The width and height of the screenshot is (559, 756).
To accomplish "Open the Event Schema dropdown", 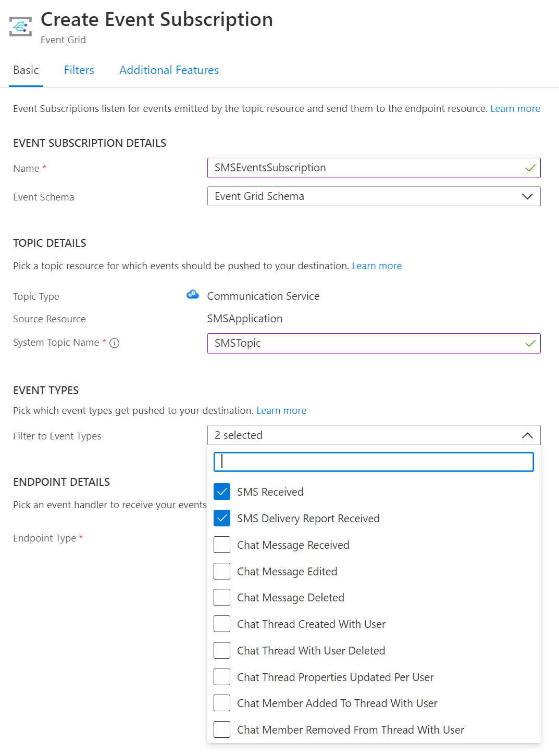I will (374, 196).
